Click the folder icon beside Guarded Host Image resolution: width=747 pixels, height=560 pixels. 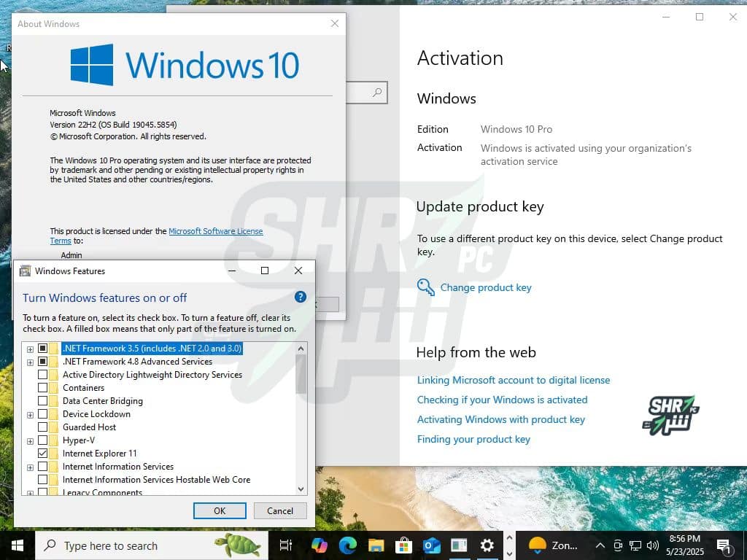pos(54,427)
